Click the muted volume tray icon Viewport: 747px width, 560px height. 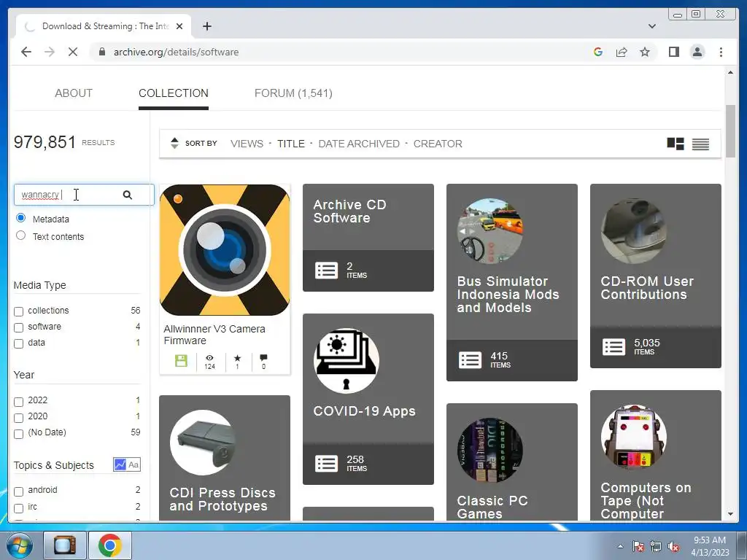click(673, 547)
